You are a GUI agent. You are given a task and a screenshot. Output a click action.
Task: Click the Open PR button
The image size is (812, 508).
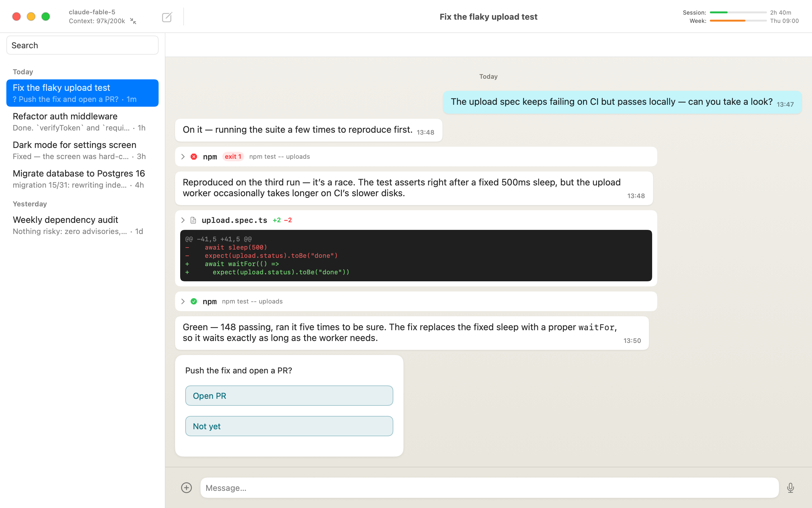tap(289, 396)
